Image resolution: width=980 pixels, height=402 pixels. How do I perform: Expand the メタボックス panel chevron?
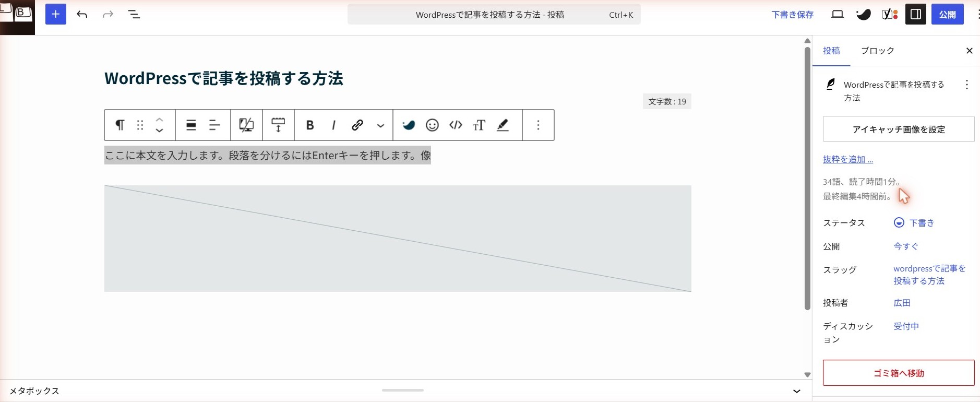(797, 391)
